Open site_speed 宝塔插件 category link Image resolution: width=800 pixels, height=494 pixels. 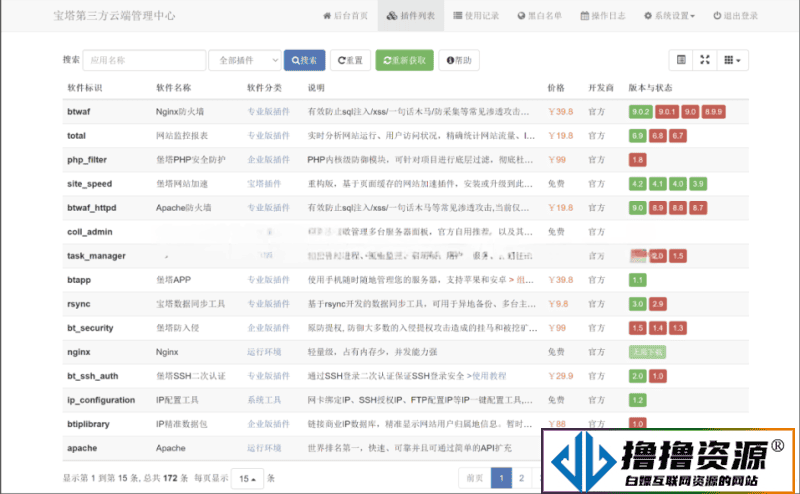pos(264,184)
